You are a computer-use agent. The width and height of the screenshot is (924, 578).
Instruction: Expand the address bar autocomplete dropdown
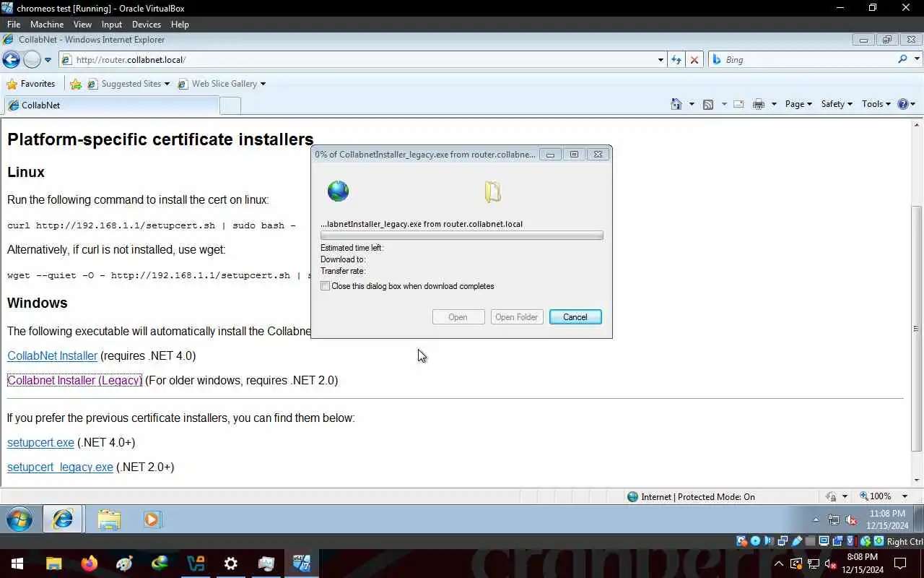(x=661, y=60)
